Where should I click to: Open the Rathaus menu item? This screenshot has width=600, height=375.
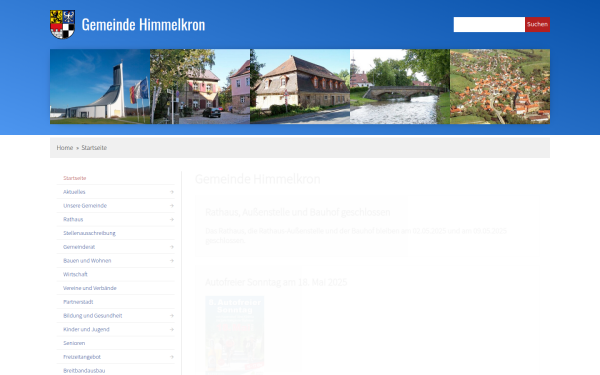[x=73, y=219]
